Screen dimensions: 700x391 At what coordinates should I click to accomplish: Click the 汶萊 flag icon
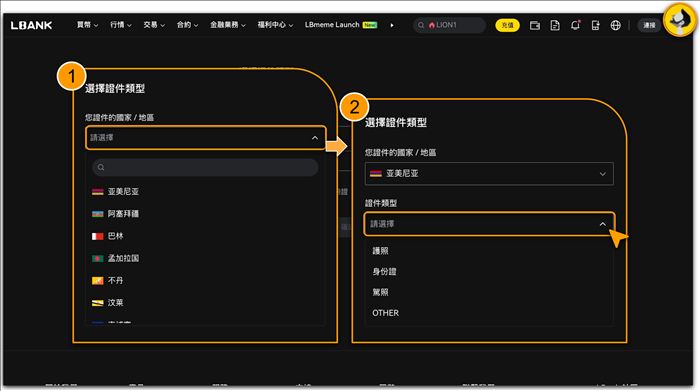click(97, 303)
